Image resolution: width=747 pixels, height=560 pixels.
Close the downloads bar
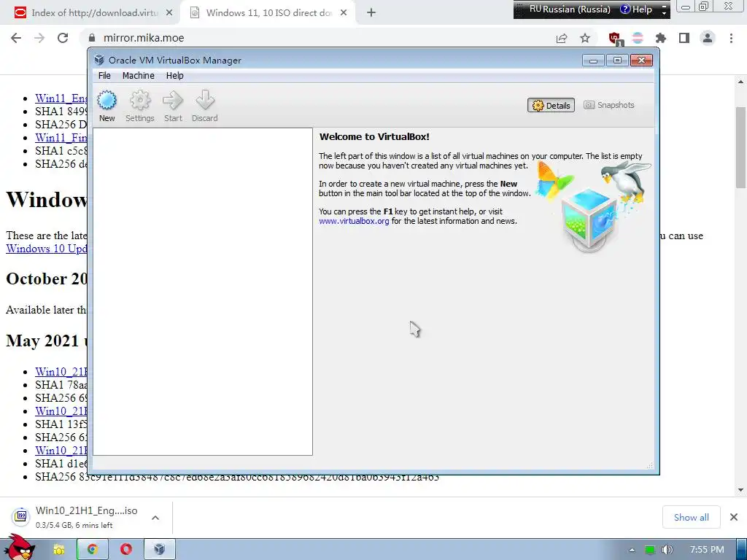[734, 517]
